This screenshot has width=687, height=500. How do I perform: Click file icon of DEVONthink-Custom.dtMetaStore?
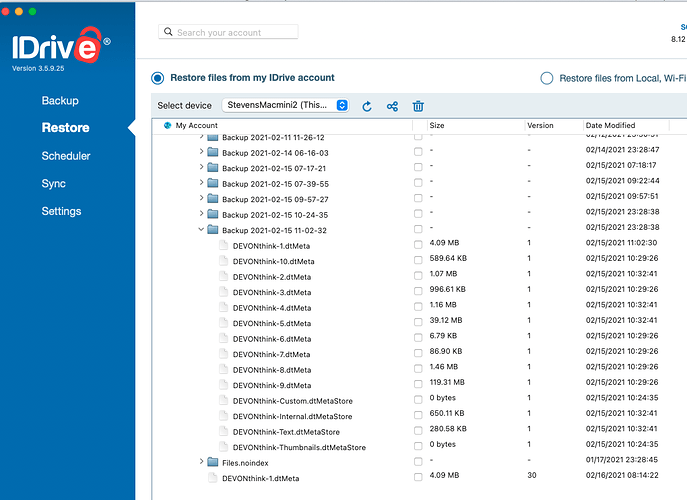point(223,401)
